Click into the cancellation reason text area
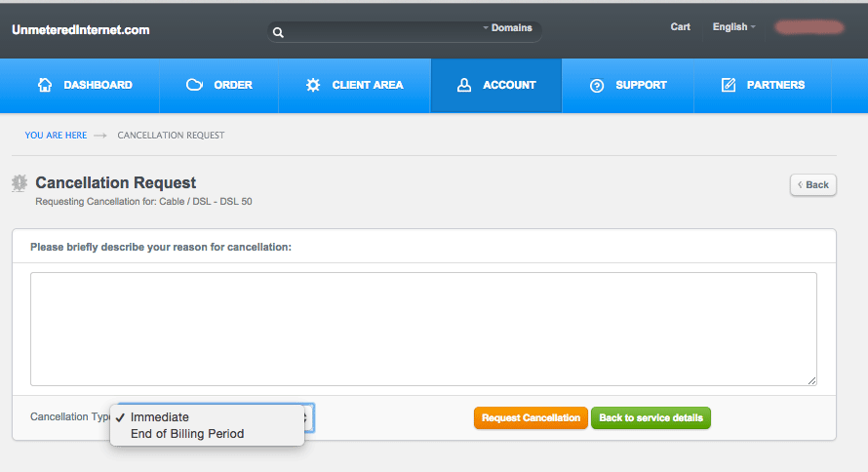 [x=423, y=329]
